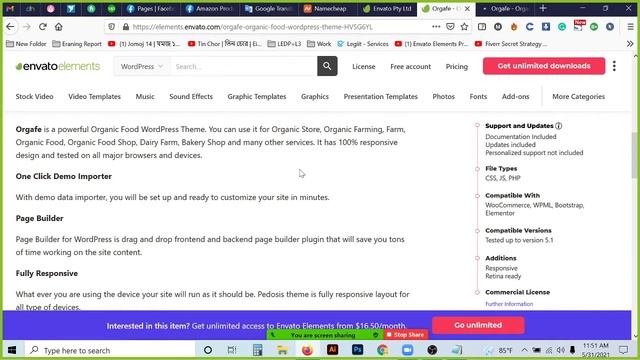Open Task View on taskbar
Image resolution: width=640 pixels, height=360 pixels.
pyautogui.click(x=232, y=350)
